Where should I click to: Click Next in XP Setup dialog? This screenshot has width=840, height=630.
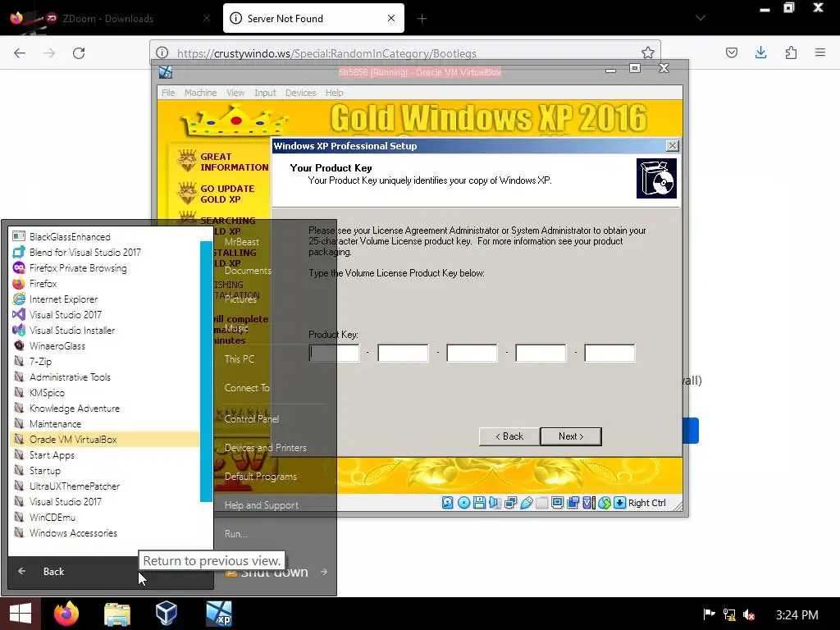point(571,436)
